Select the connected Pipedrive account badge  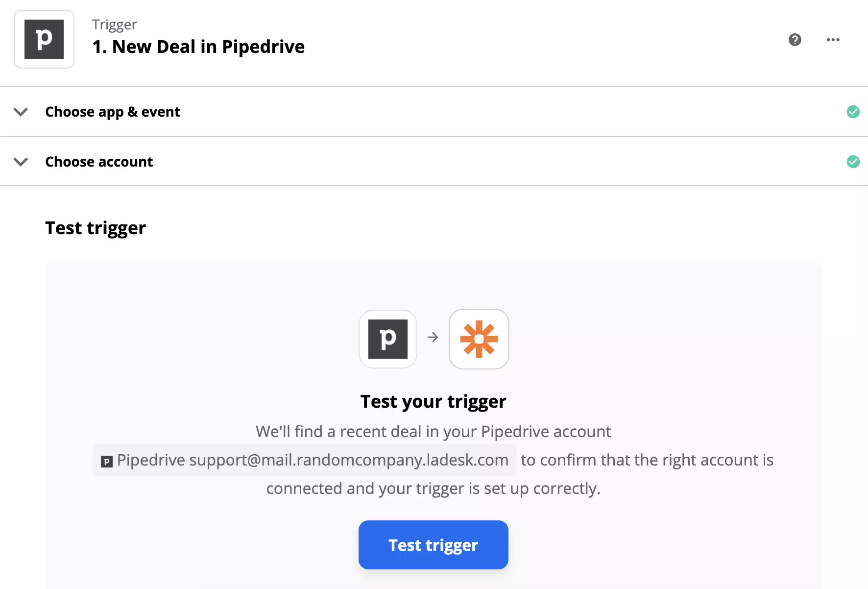pos(304,460)
